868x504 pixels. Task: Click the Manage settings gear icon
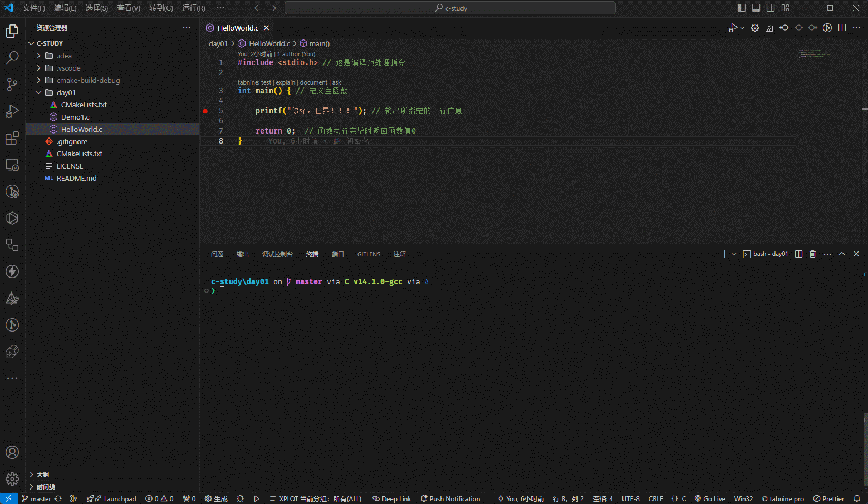click(x=12, y=479)
